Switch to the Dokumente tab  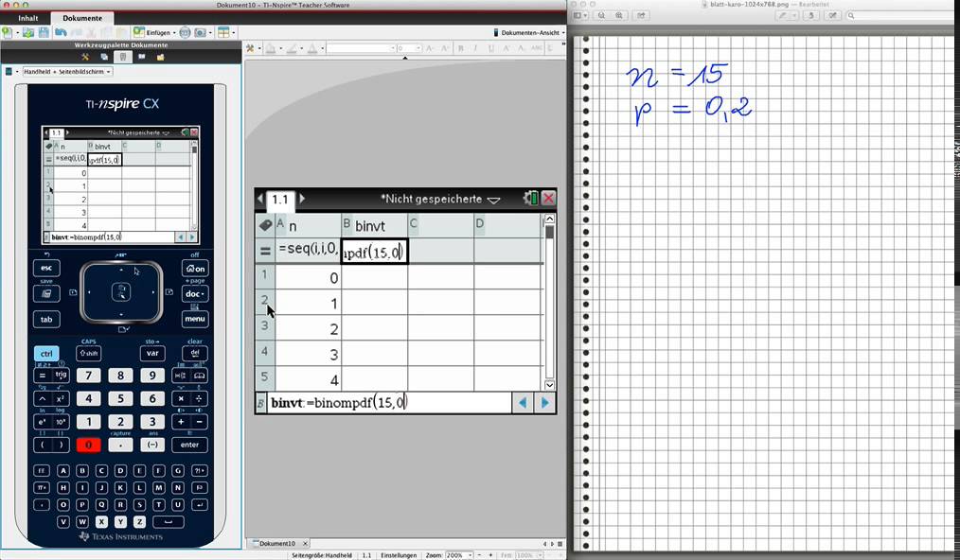pos(82,18)
